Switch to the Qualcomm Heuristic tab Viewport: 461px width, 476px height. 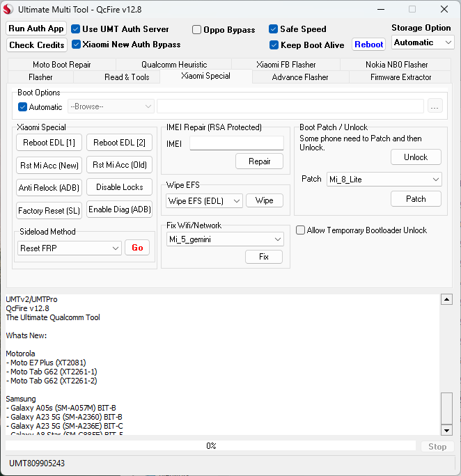(174, 65)
